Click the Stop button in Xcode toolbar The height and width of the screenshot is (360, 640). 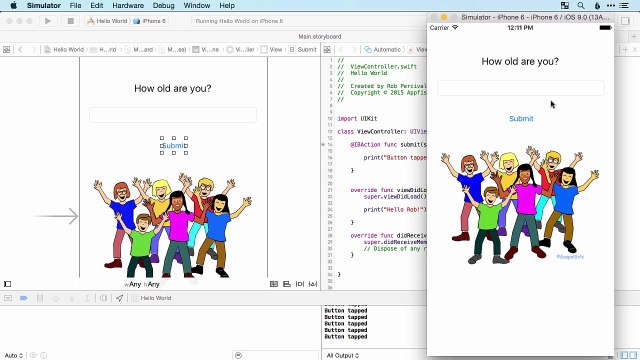coord(71,21)
